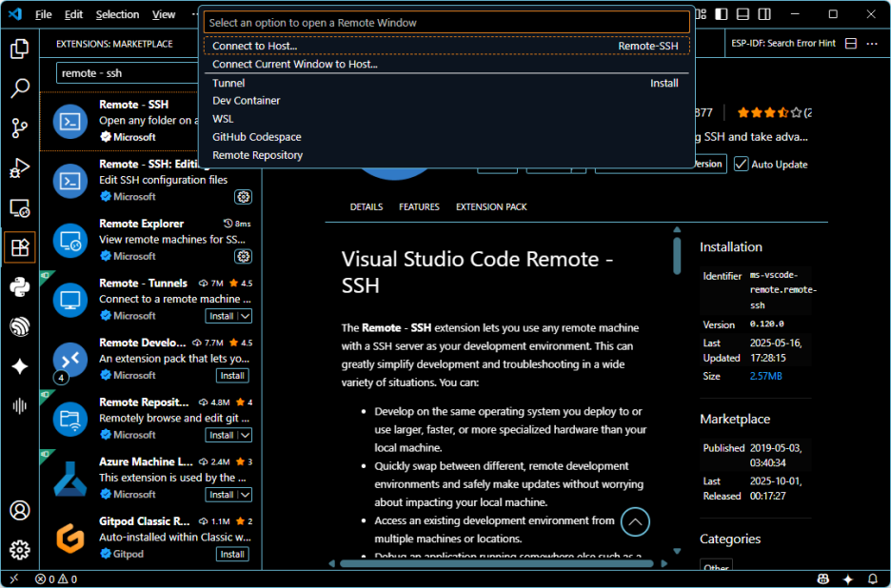Viewport: 891px width, 588px height.
Task: Choose the Tunnel option
Action: click(x=446, y=83)
